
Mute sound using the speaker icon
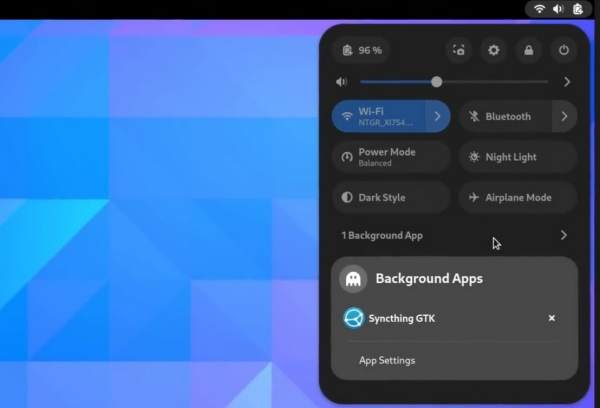point(343,82)
